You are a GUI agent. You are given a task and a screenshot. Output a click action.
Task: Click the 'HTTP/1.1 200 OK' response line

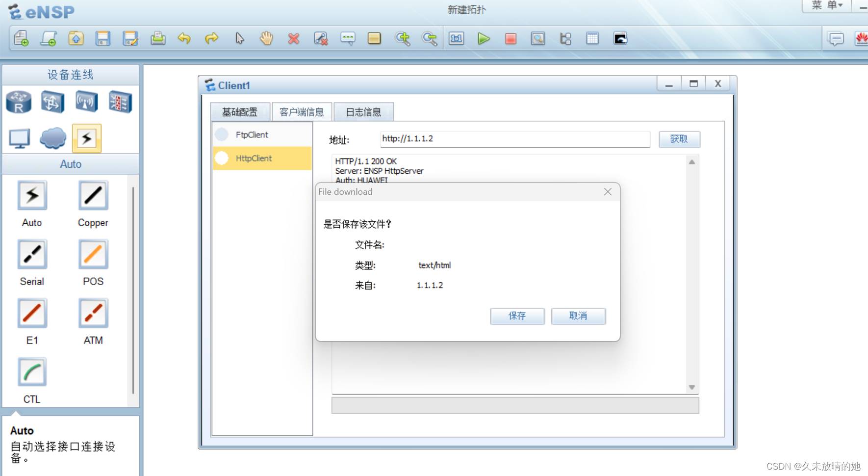[x=366, y=161]
